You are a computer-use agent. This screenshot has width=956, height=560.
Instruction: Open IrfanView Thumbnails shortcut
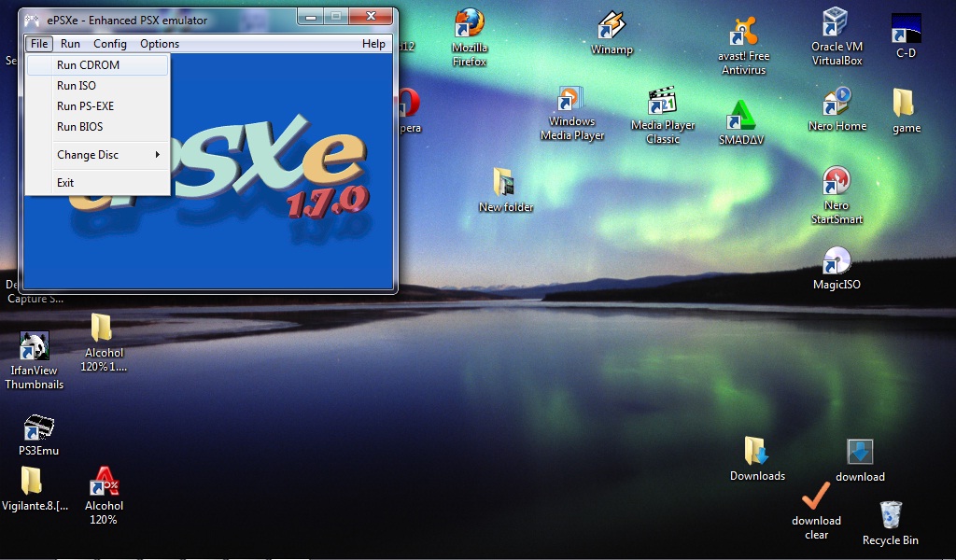point(35,361)
